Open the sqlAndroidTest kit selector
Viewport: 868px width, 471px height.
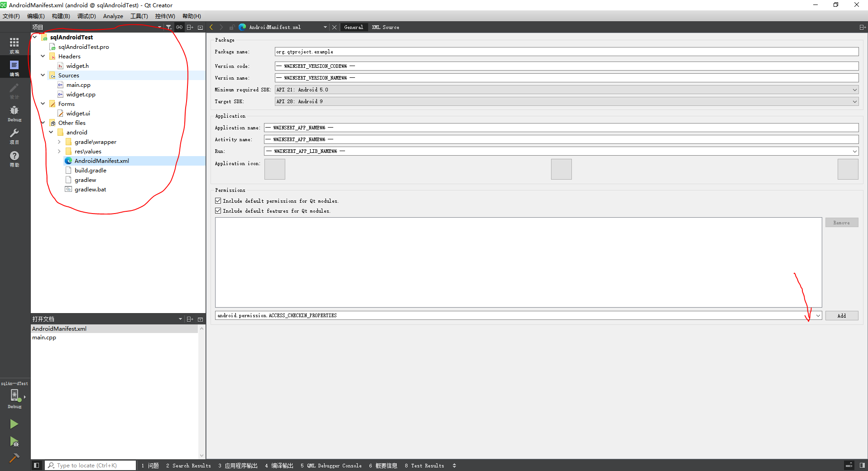coord(14,396)
